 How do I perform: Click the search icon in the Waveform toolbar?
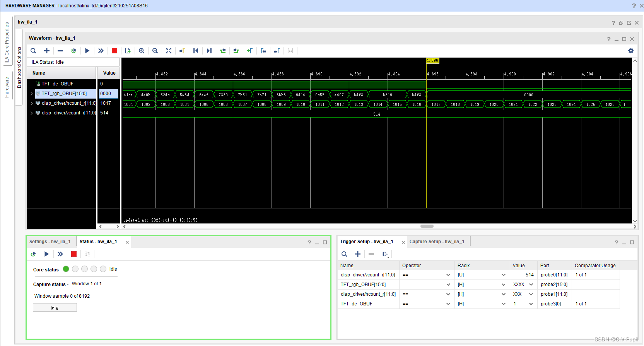[33, 51]
